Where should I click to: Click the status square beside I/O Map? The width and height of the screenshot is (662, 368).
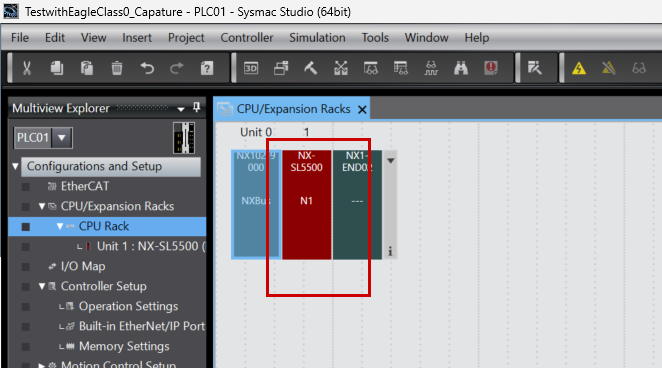point(26,267)
